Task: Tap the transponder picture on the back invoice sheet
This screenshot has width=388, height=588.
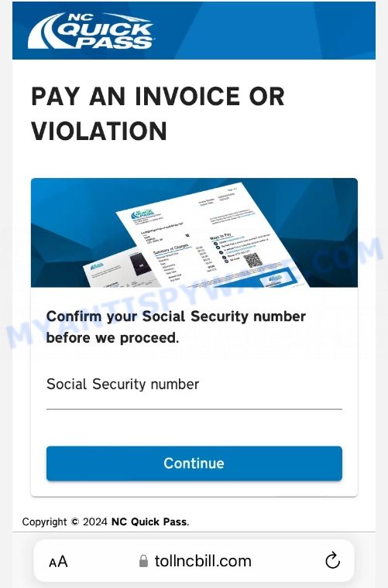Action: pyautogui.click(x=139, y=264)
